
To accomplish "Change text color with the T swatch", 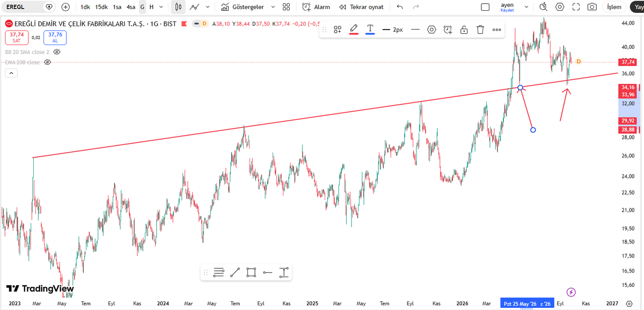I will click(370, 30).
